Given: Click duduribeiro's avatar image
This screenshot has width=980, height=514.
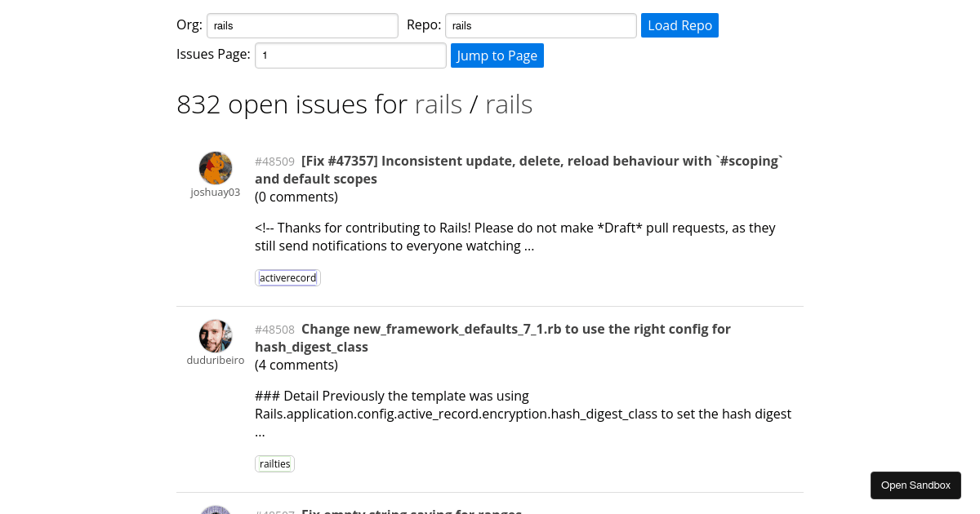Looking at the screenshot, I should [x=215, y=335].
